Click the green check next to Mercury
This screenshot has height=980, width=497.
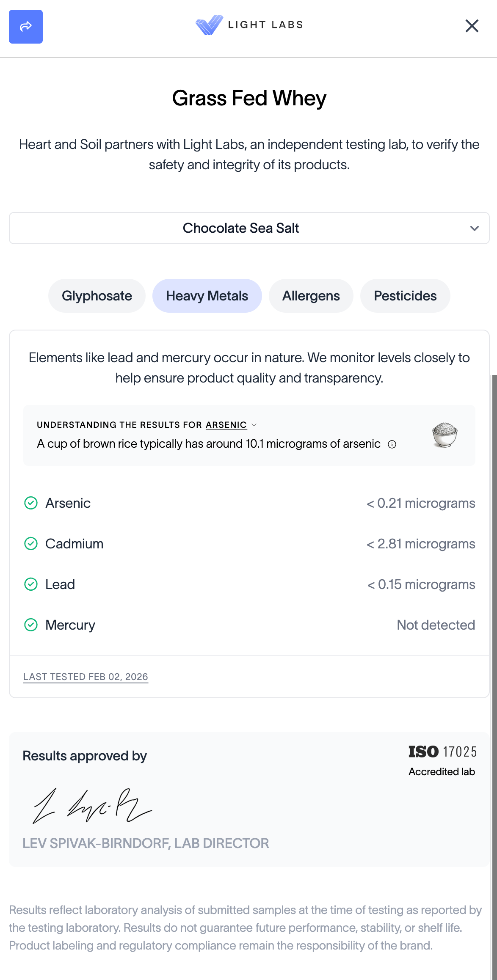coord(31,625)
